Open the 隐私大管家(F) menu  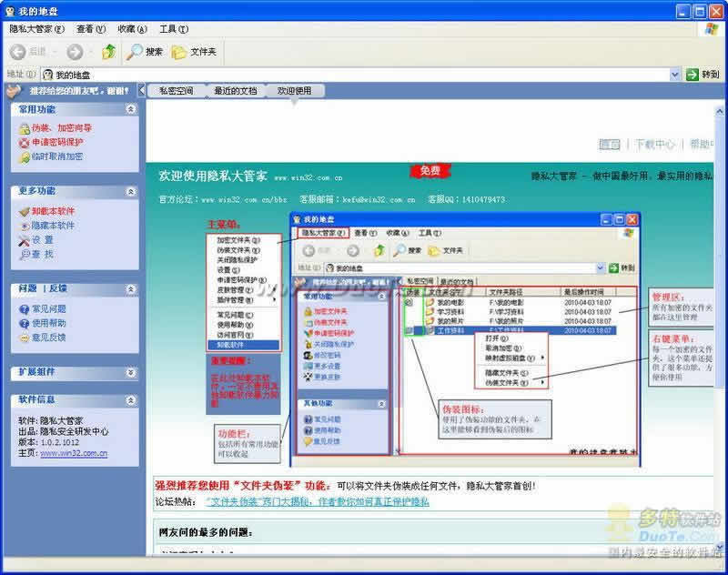[37, 29]
